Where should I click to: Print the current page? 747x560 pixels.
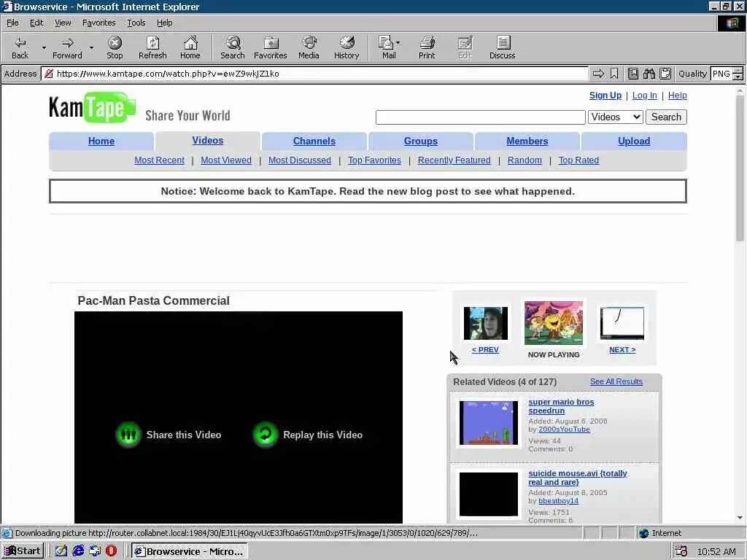click(x=427, y=47)
